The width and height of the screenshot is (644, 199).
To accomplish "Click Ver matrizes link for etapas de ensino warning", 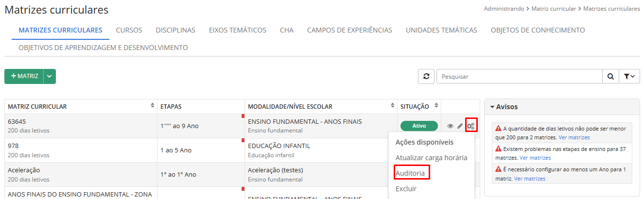I will (535, 158).
